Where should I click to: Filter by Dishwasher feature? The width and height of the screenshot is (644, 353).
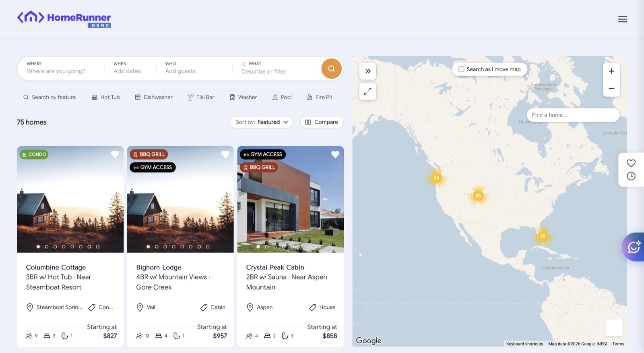click(153, 97)
